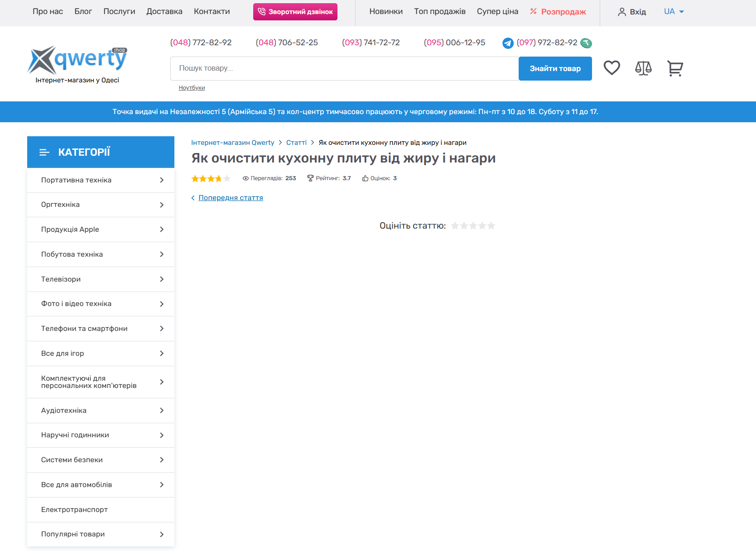
Task: Click the green messenger icon after last phone
Action: pos(586,43)
